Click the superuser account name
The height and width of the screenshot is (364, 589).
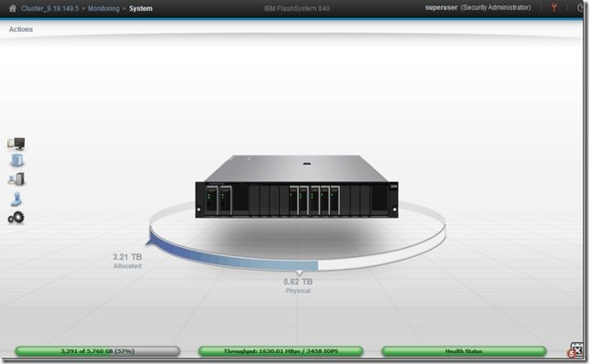441,7
